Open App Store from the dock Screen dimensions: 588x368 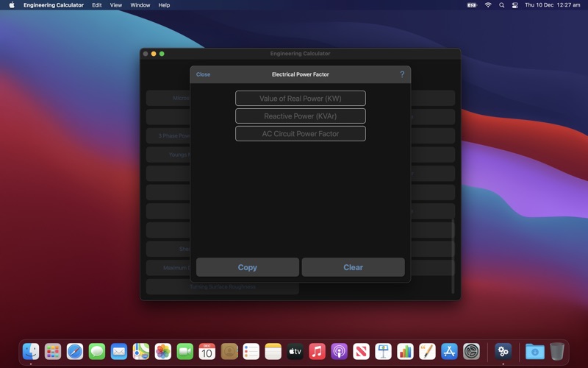(449, 352)
